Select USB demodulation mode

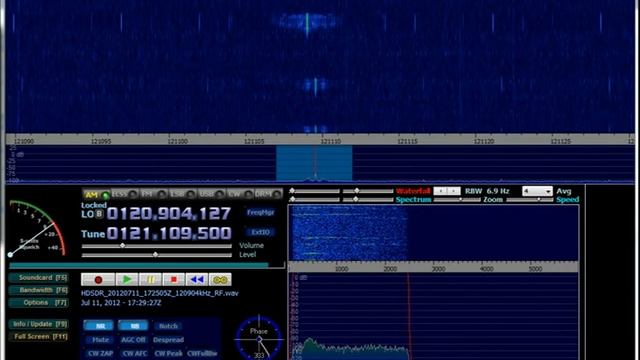[211, 194]
